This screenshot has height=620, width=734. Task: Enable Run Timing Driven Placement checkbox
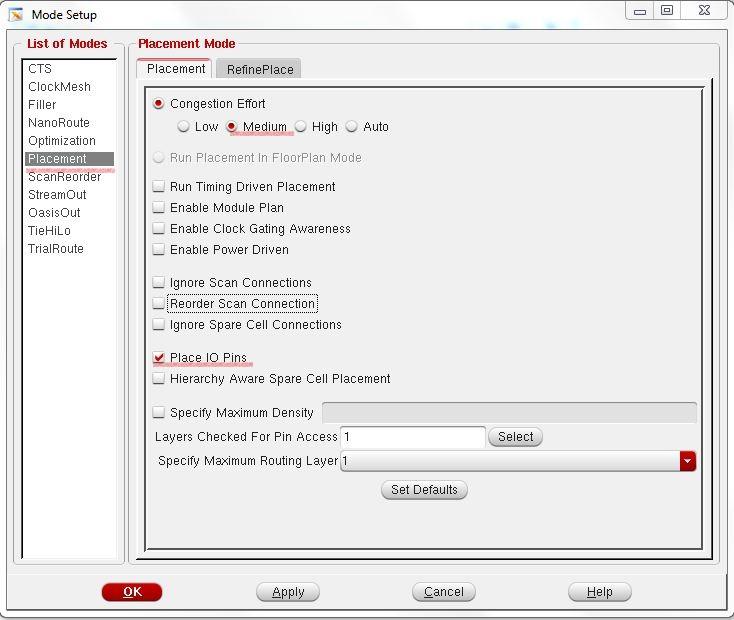point(159,187)
